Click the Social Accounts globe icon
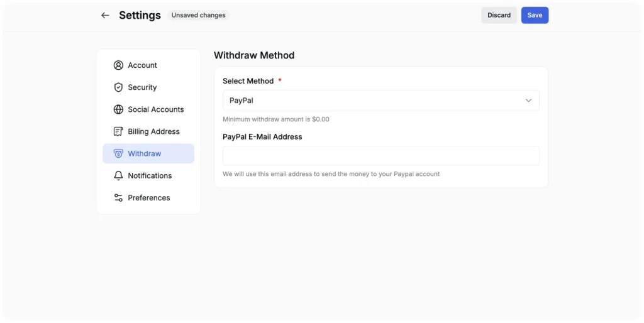The image size is (644, 323). click(118, 109)
